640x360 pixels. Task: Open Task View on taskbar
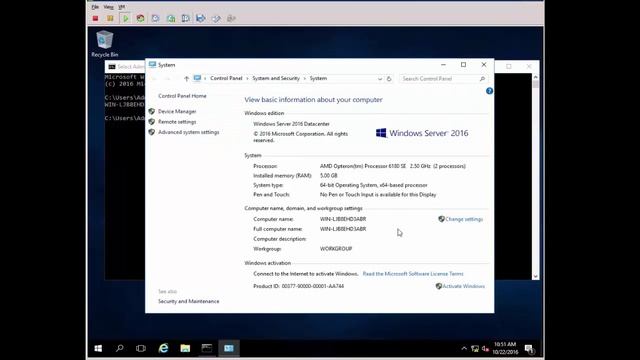[x=141, y=349]
